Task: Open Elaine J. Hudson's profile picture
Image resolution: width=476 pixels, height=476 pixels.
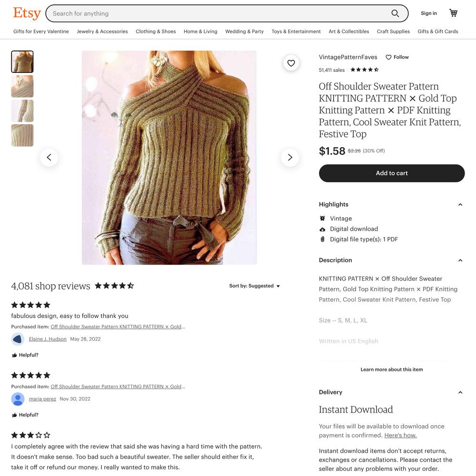Action: pyautogui.click(x=18, y=339)
